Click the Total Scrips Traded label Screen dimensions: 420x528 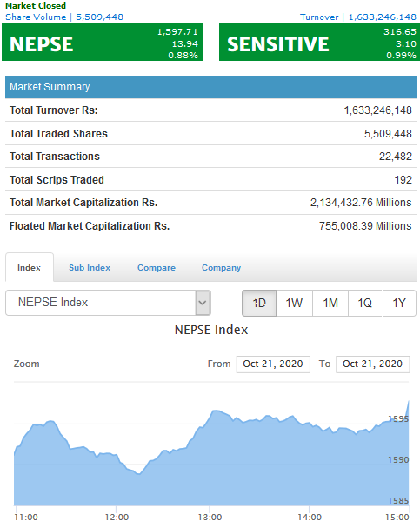(x=57, y=179)
